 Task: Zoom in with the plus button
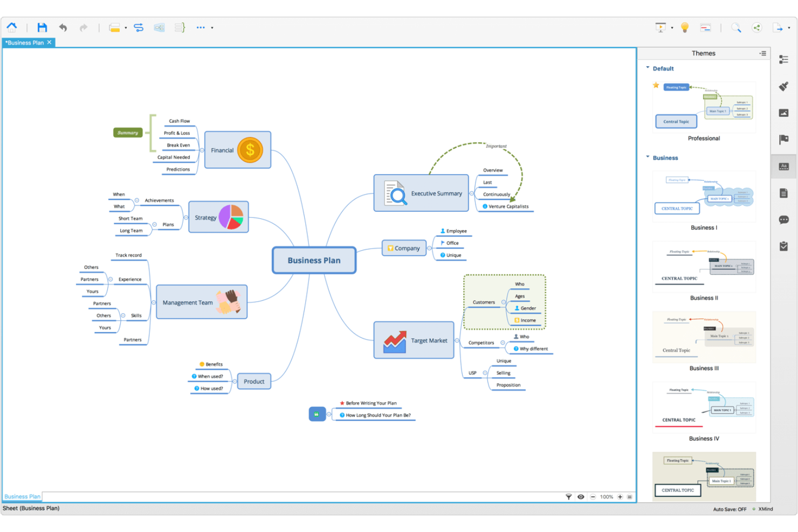[620, 497]
